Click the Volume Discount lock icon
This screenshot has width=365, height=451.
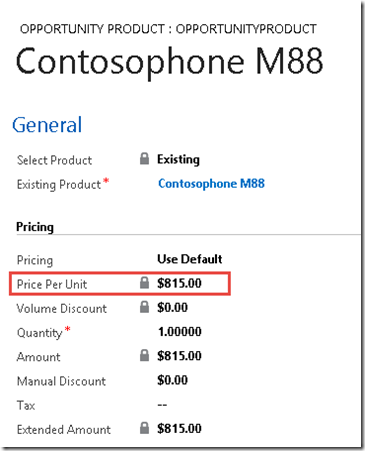(144, 307)
